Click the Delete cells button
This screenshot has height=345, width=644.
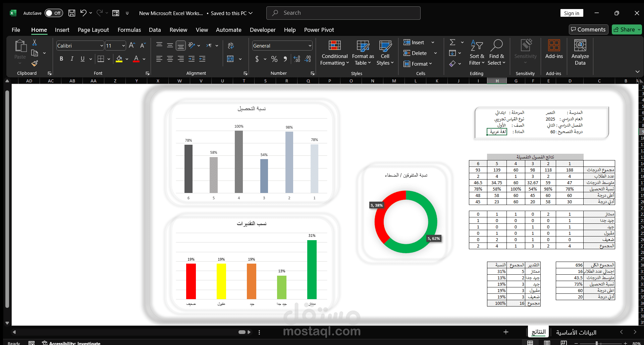coord(415,53)
